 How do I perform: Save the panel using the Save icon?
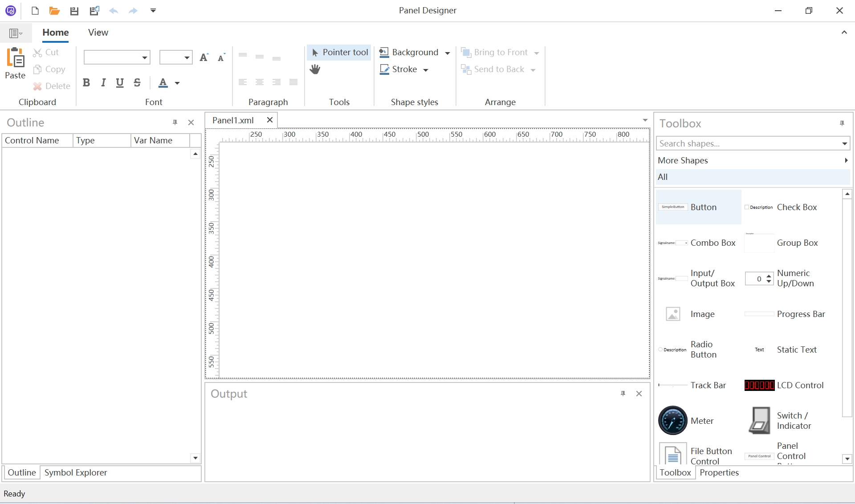point(74,11)
